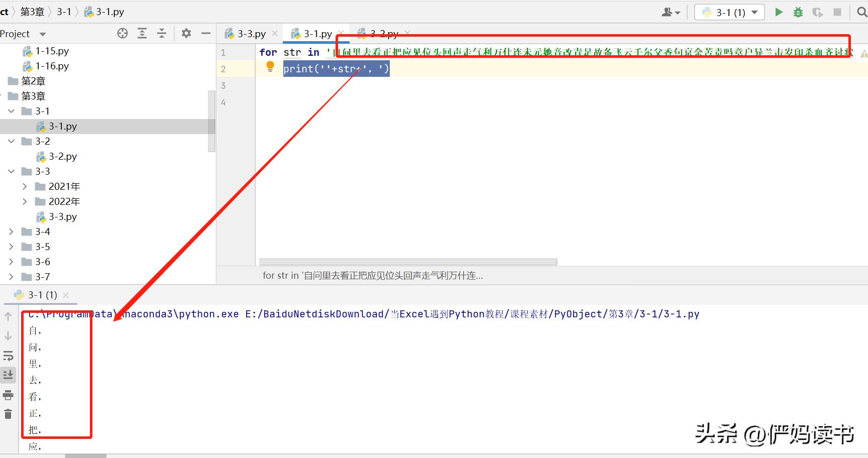Screen dimensions: 868x458
Task: Click the 'for str in' breadcrumb bar text
Action: coord(373,275)
